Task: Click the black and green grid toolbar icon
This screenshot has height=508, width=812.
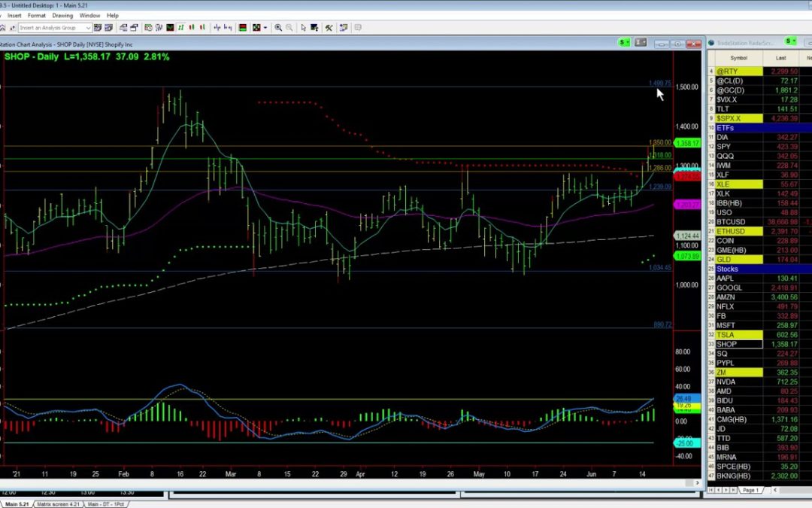Action: (x=256, y=28)
